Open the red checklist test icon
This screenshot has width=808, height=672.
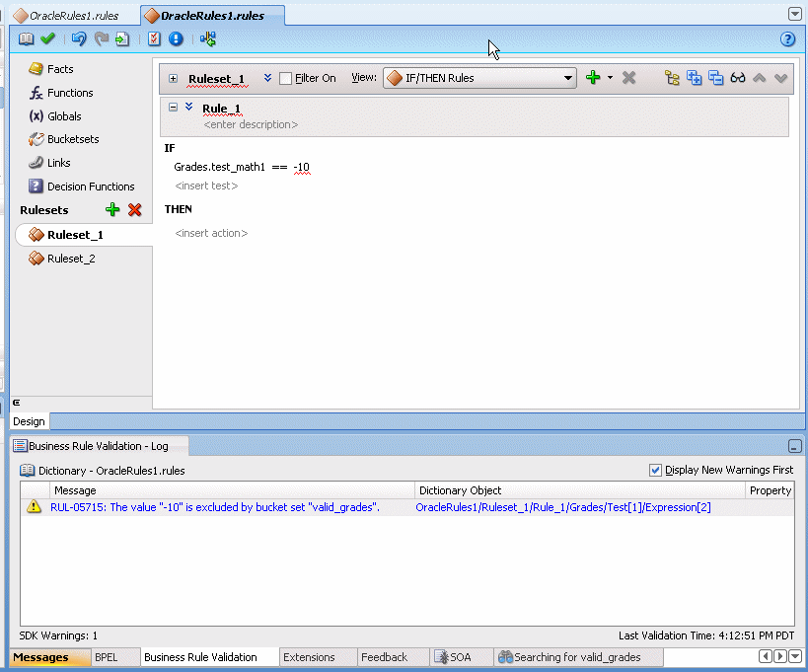(154, 38)
